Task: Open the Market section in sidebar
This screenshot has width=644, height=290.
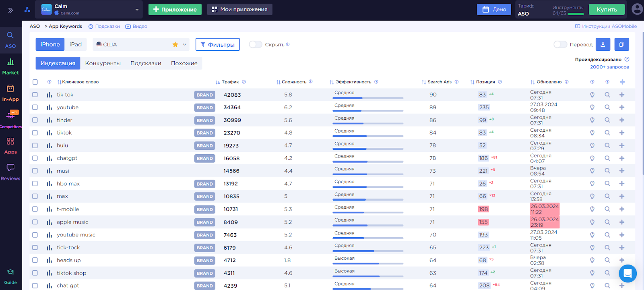Action: coord(10,66)
